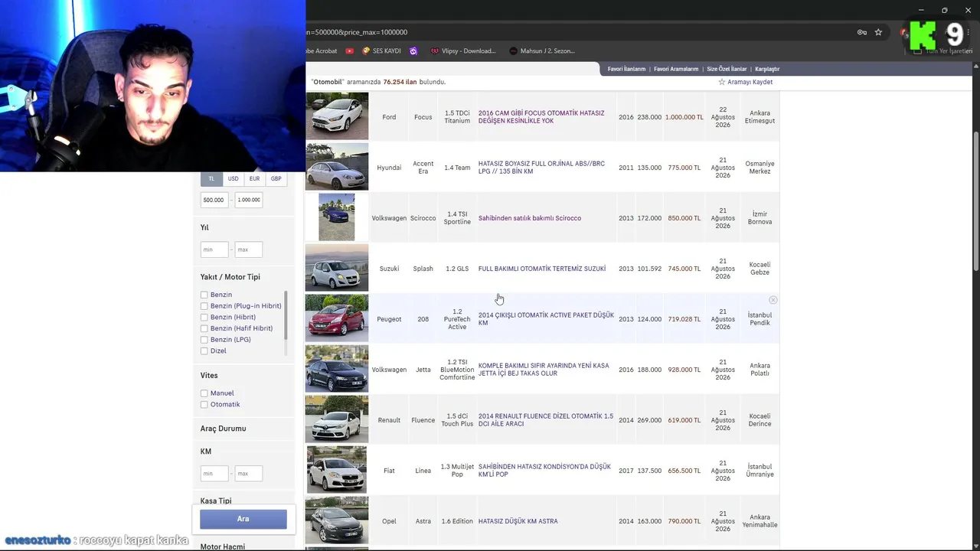This screenshot has width=980, height=551.
Task: Open the red Peugeot 208 thumbnail
Action: (x=337, y=318)
